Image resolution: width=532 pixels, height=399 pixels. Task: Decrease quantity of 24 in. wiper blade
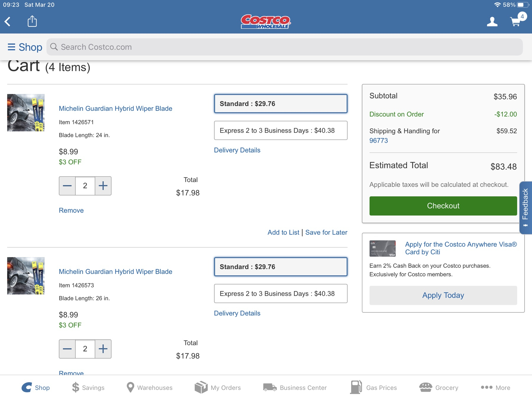pyautogui.click(x=67, y=186)
